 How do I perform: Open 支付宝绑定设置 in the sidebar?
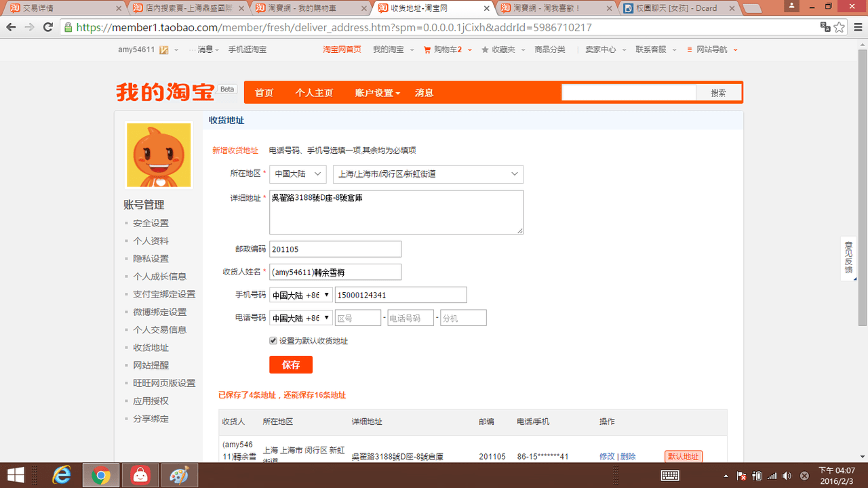[164, 294]
